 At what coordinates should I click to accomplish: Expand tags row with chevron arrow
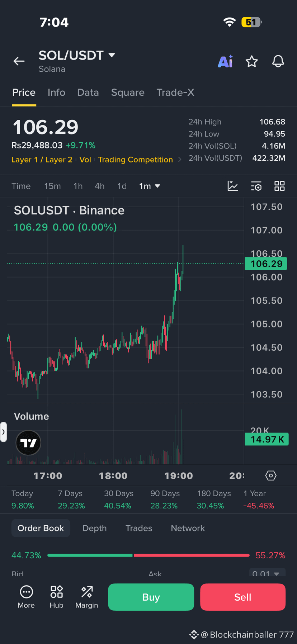tap(180, 160)
